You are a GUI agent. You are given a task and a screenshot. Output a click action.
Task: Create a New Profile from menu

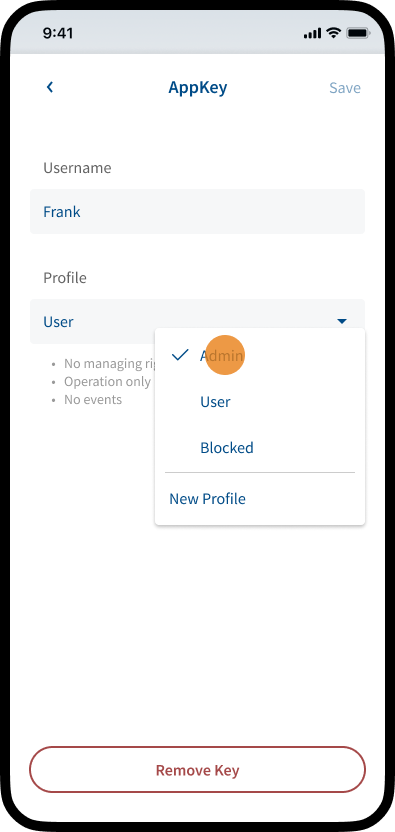click(208, 499)
